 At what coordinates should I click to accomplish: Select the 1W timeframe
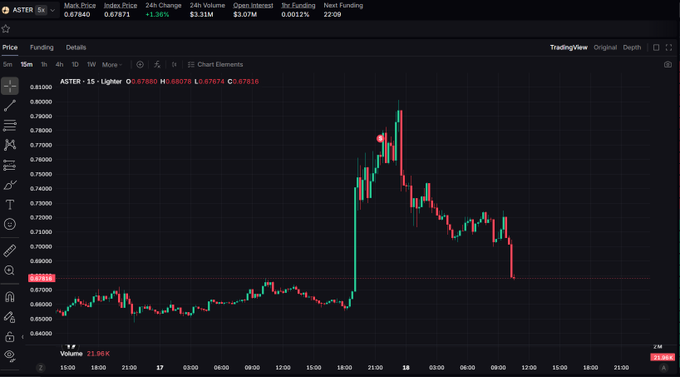[91, 65]
